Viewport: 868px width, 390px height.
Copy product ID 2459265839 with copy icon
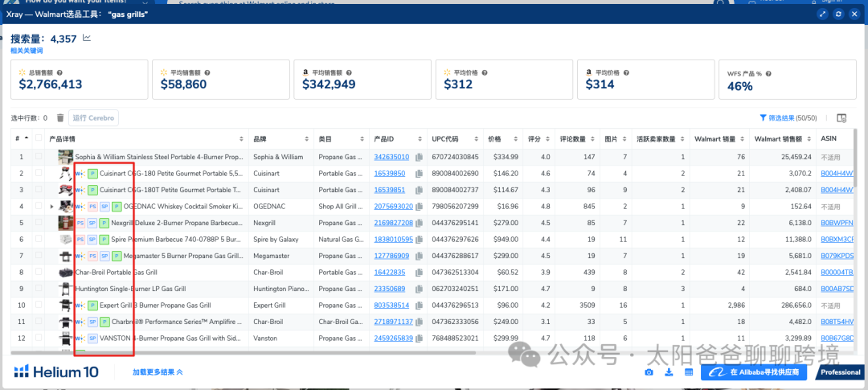420,338
